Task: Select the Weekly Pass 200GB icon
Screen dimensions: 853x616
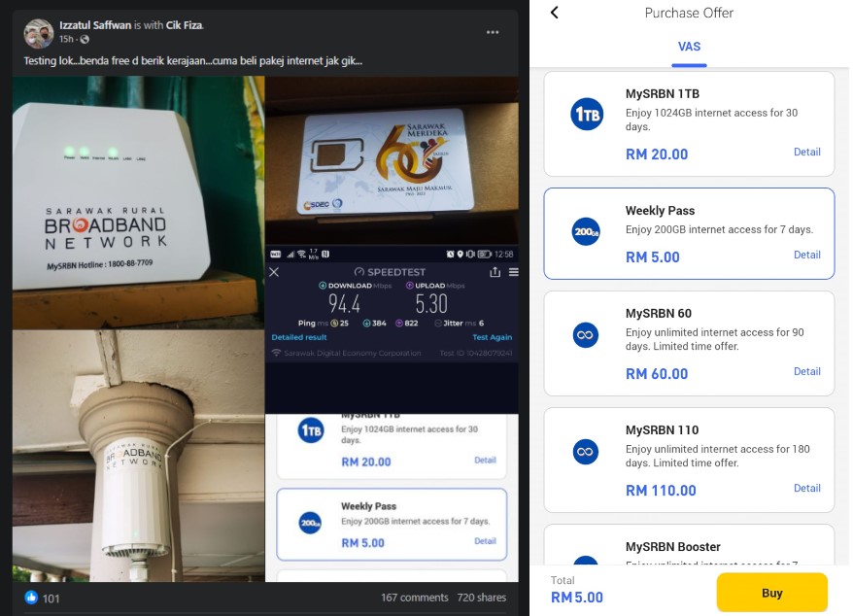Action: (x=586, y=231)
